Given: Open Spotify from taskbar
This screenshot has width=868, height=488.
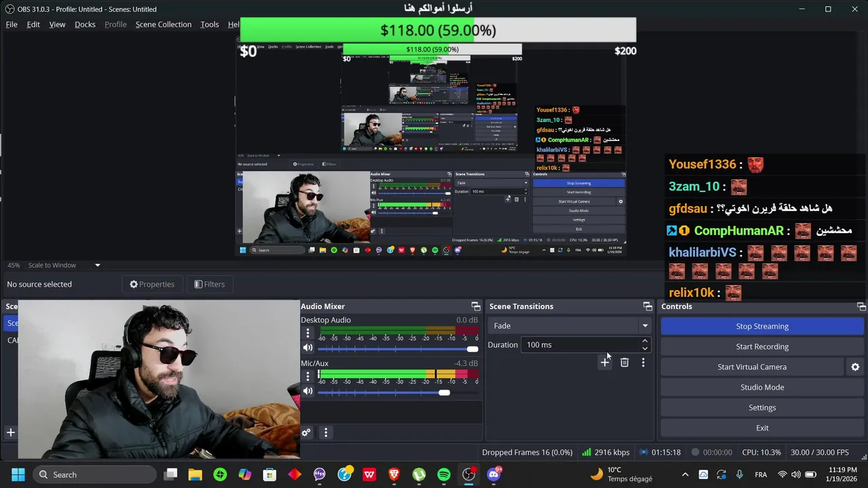Looking at the screenshot, I should (443, 474).
